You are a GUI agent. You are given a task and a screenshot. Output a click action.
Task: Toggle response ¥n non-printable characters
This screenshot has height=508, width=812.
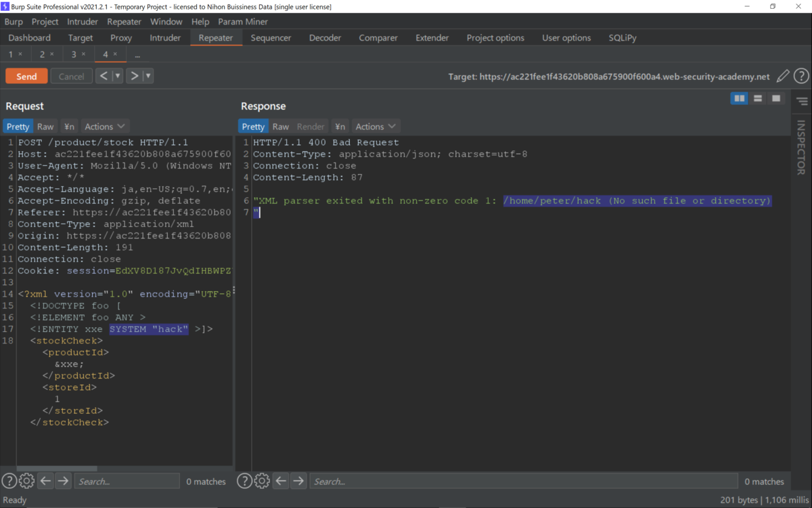tap(340, 127)
